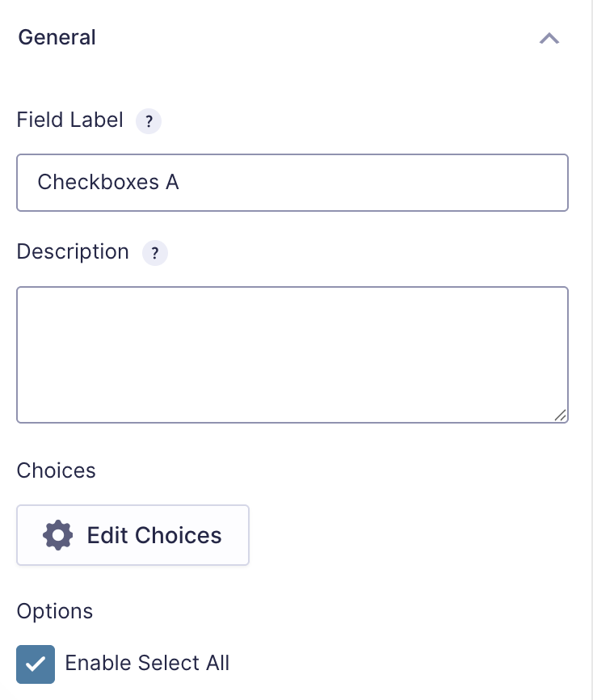Click the Description caption text
593x700 pixels.
click(x=73, y=251)
